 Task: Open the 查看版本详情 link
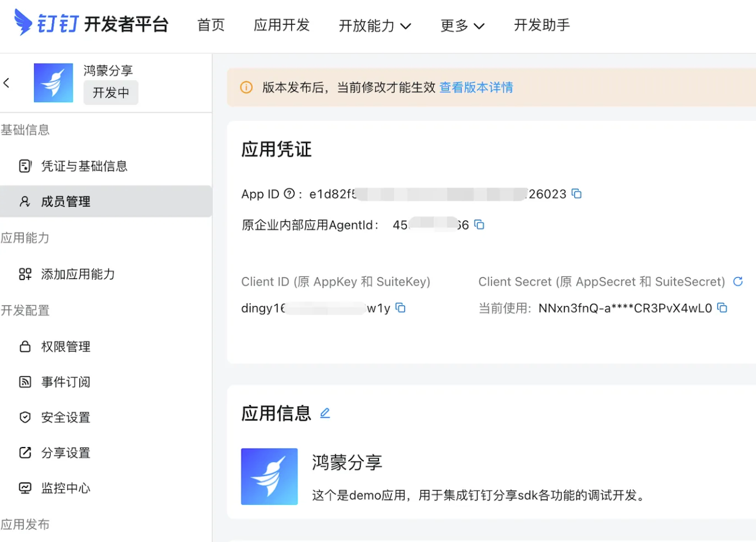(476, 87)
